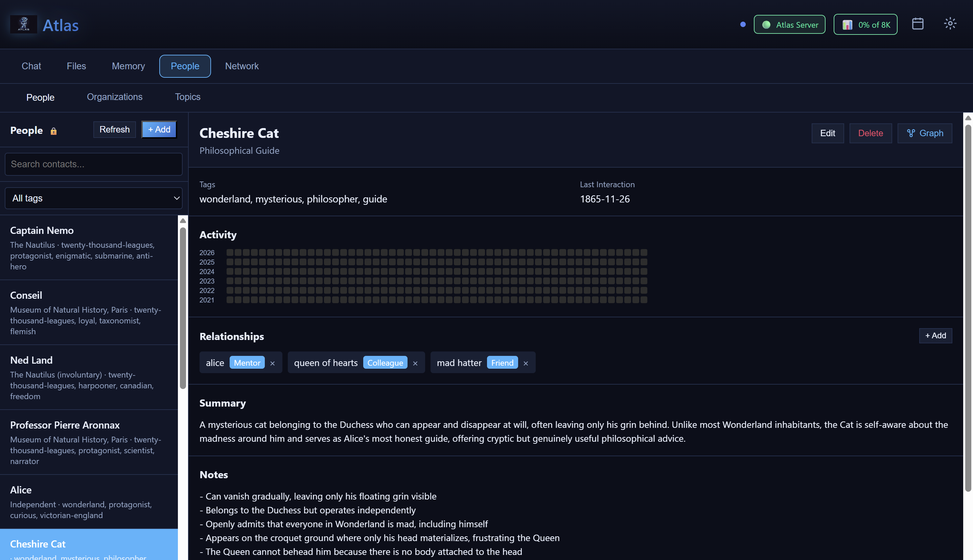Screen dimensions: 973x560
Task: Open settings gear icon
Action: point(950,24)
